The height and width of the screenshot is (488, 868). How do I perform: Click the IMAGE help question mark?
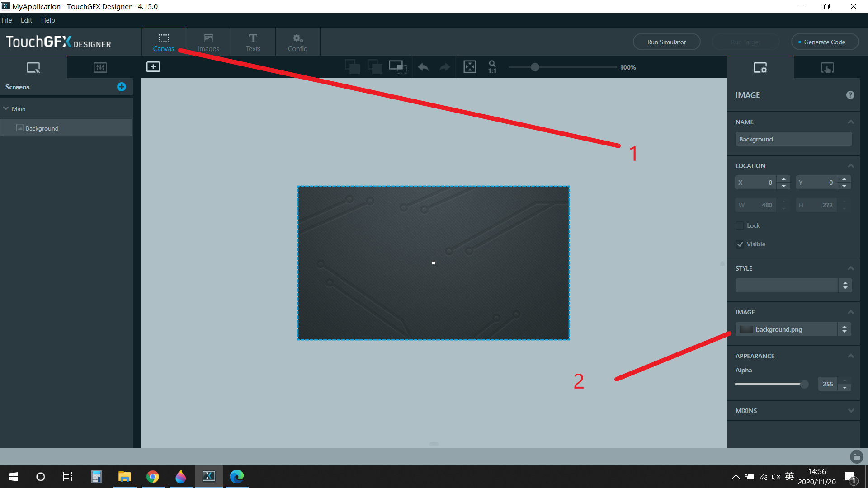(x=850, y=95)
